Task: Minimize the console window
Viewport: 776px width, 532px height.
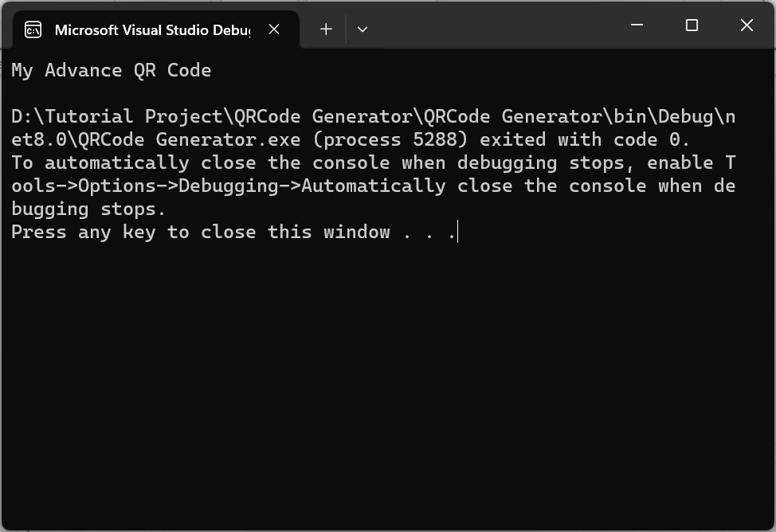Action: 637,25
